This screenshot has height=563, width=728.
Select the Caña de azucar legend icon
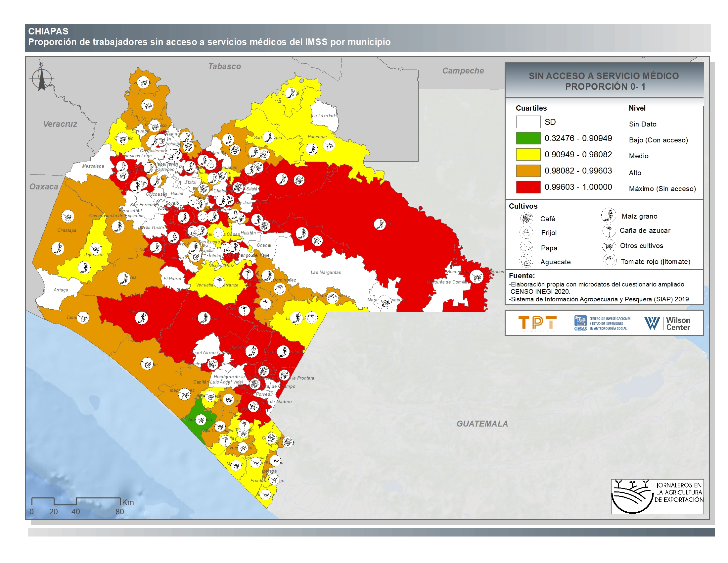pos(609,230)
